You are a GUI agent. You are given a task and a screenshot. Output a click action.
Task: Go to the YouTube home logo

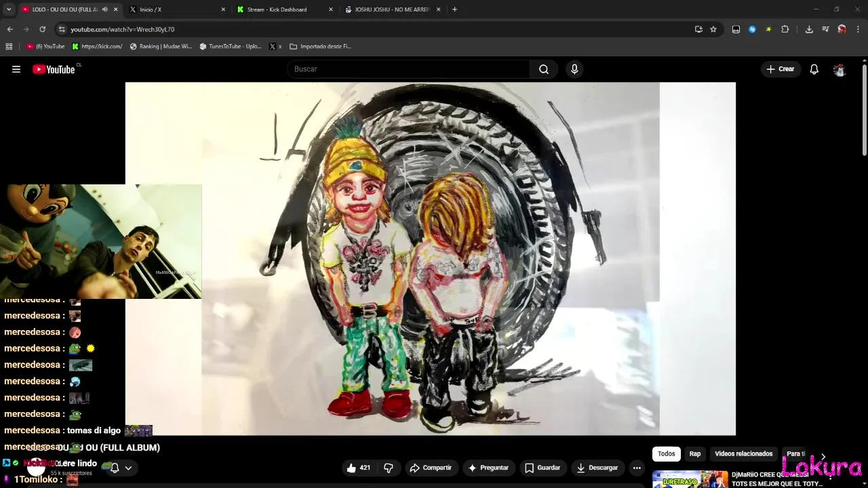54,69
